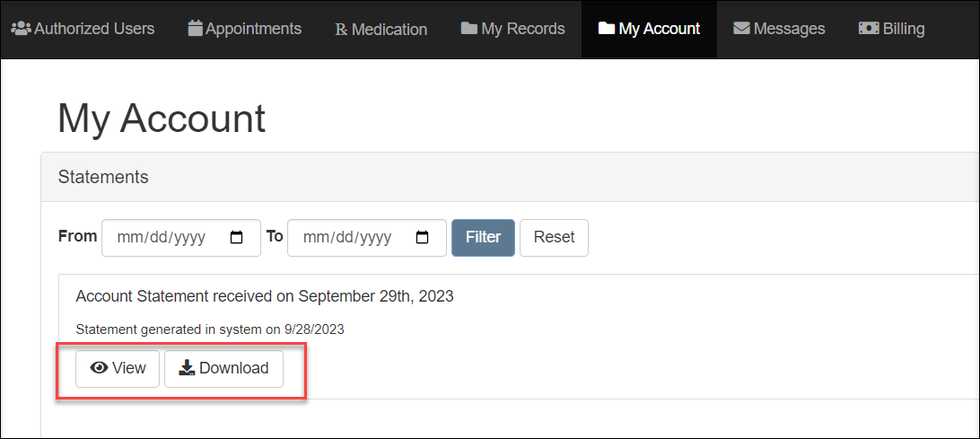980x439 pixels.
Task: View the September 29th account statement
Action: (x=118, y=368)
